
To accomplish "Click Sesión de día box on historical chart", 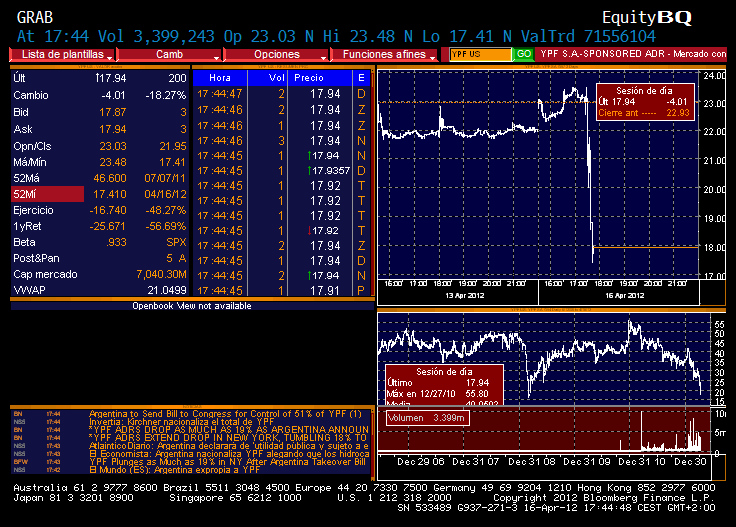I will coord(444,385).
